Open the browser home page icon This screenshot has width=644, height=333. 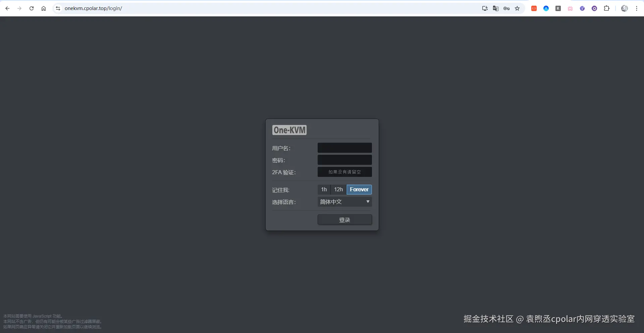[44, 8]
